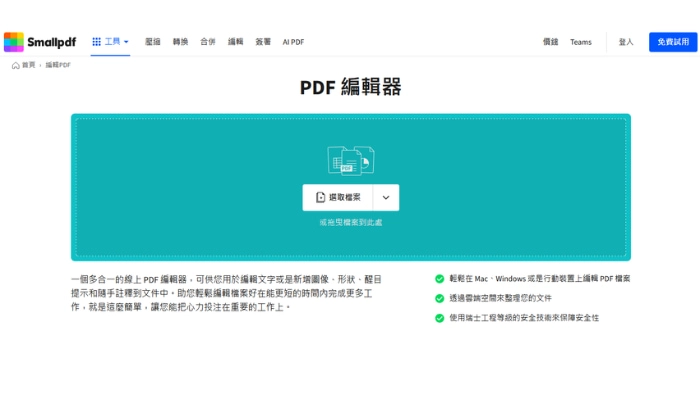
Task: Click the PDF documents illustration icon
Action: [x=350, y=160]
